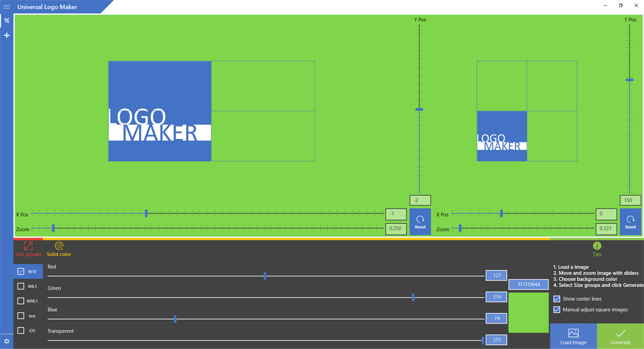
Task: Click Load Image button
Action: [573, 336]
